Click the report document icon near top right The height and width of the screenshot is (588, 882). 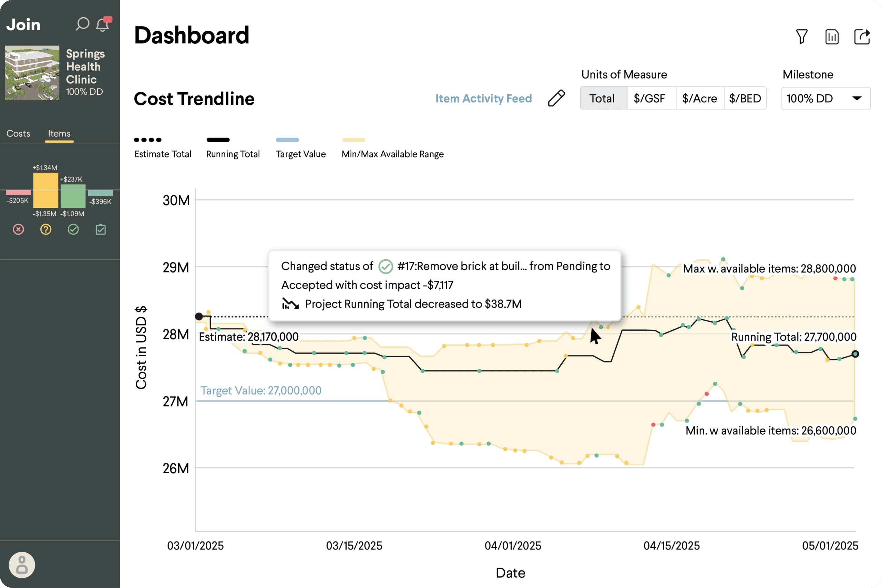pos(832,37)
